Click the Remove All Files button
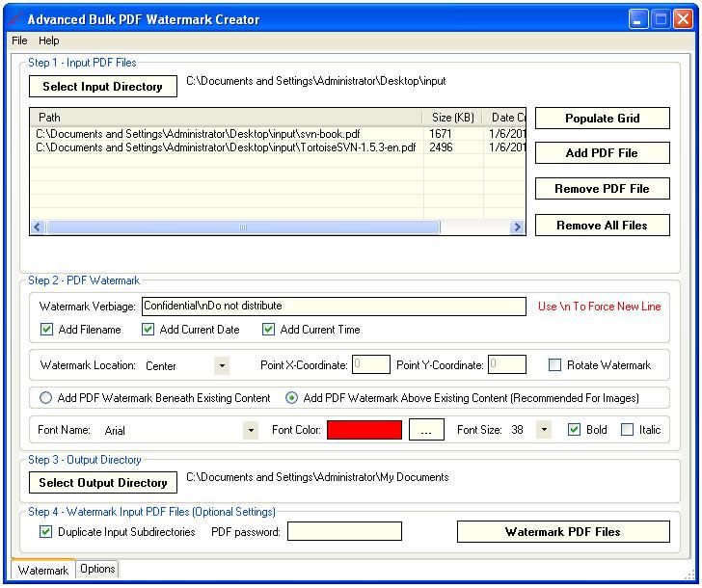 click(x=602, y=226)
